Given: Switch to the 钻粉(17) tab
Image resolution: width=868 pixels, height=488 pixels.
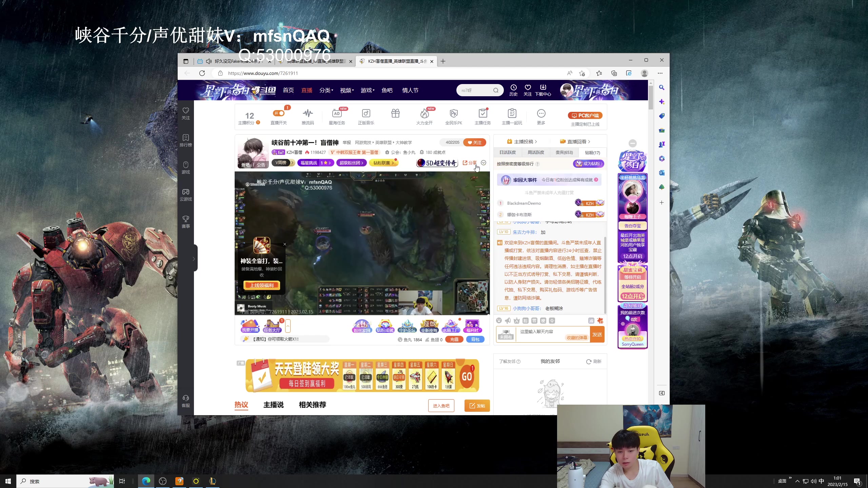Looking at the screenshot, I should click(592, 152).
